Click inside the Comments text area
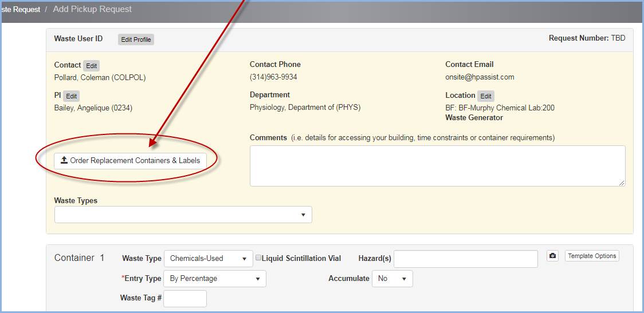Viewport: 644px width, 313px height. tap(437, 165)
